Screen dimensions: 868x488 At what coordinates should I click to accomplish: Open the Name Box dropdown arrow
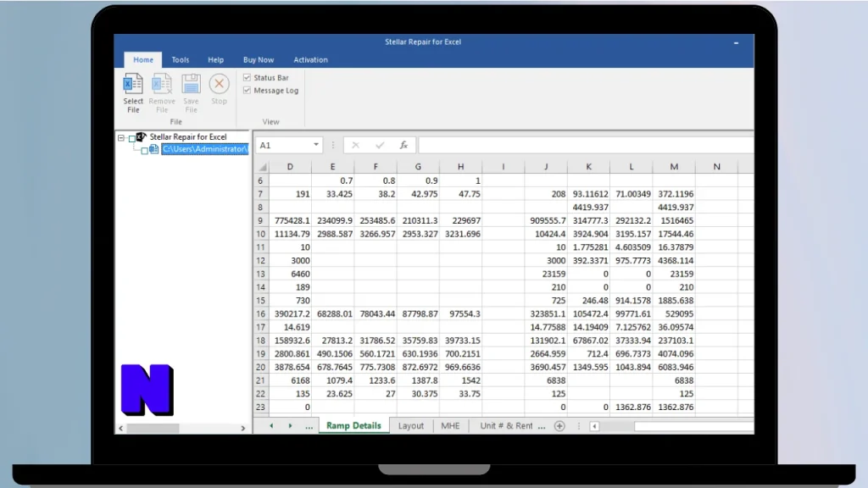(316, 145)
